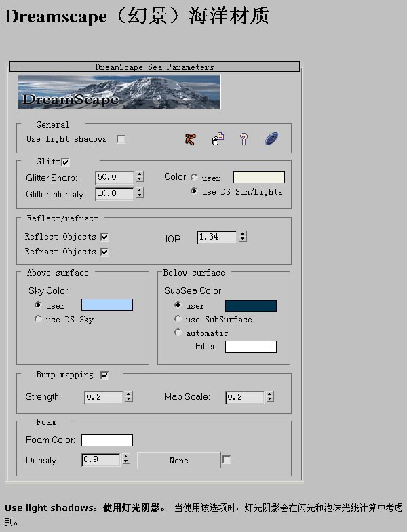Click the Glitter Intensity value field
The width and height of the screenshot is (407, 532).
click(x=115, y=194)
